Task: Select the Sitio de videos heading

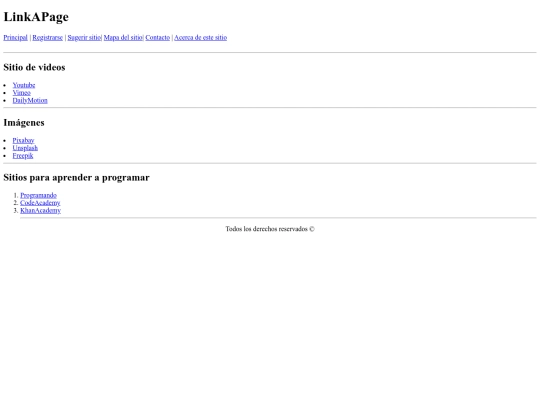Action: pyautogui.click(x=34, y=67)
